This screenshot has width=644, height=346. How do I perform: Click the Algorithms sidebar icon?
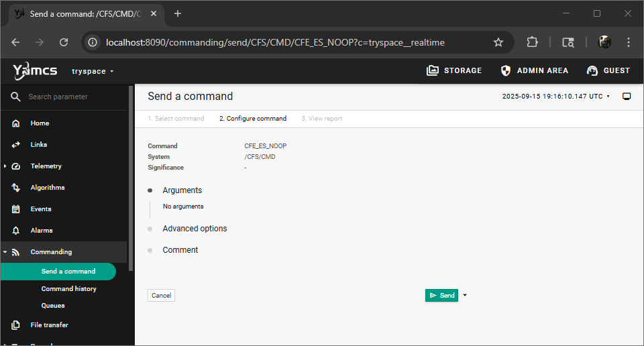coord(16,188)
